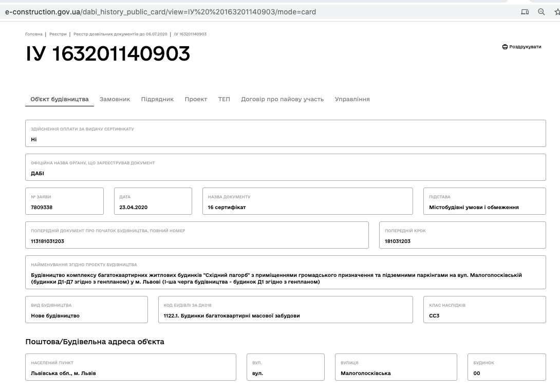Click Поштова/Будівельна адреса об'єкта heading
The width and height of the screenshot is (560, 392).
pos(95,342)
